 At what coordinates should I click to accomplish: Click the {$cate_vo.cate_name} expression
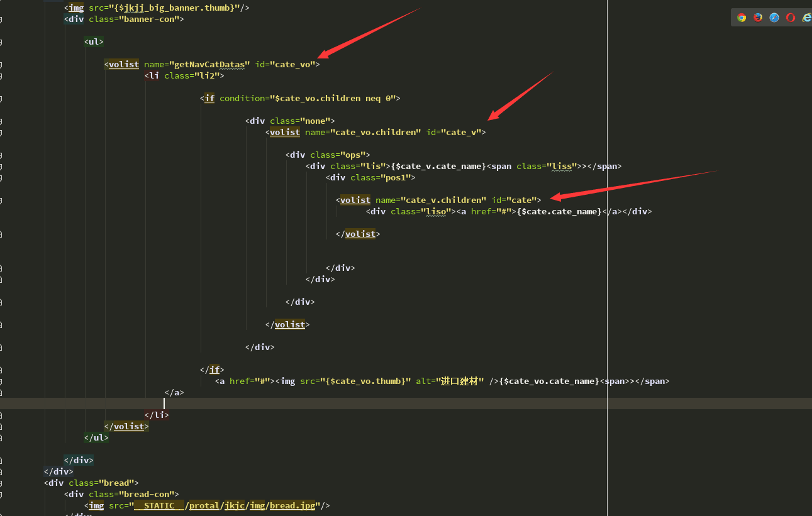point(549,381)
